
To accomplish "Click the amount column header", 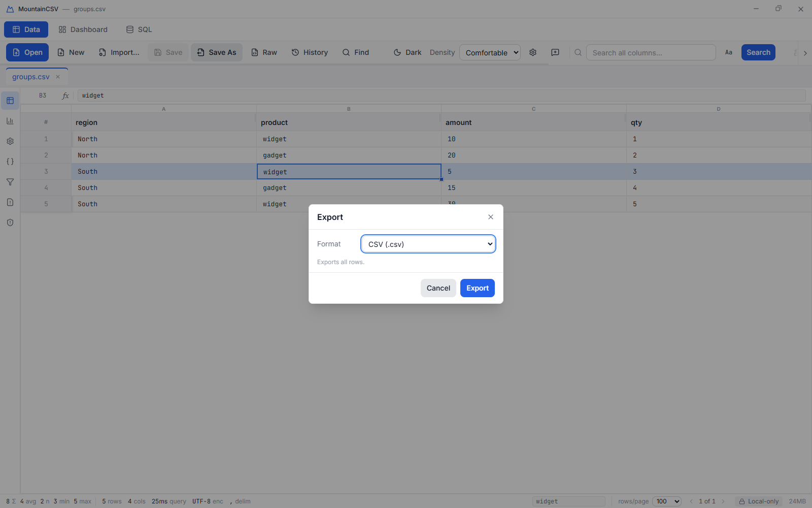I will coord(533,122).
